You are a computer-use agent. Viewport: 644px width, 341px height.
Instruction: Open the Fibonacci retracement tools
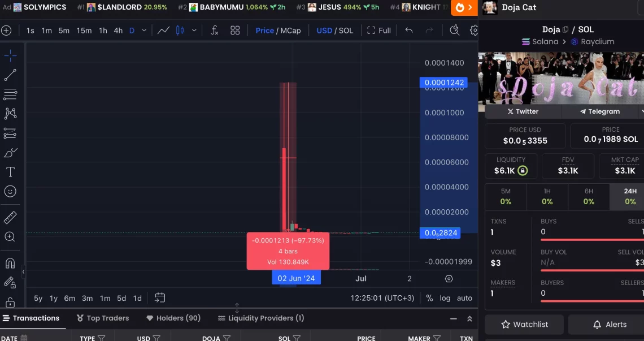10,94
